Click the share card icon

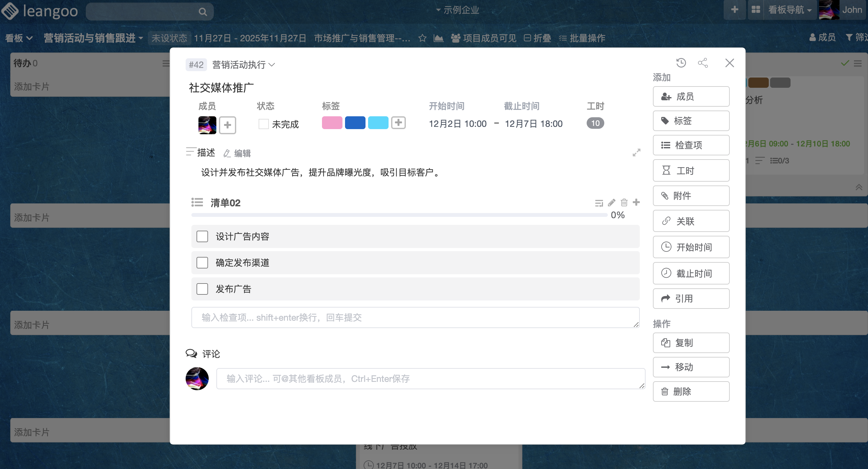703,63
